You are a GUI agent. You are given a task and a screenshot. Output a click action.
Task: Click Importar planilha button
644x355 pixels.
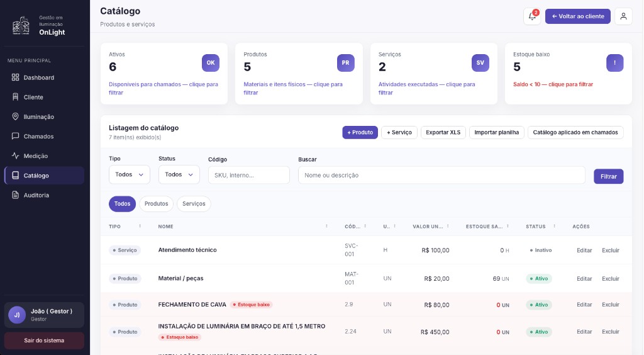[x=497, y=132]
